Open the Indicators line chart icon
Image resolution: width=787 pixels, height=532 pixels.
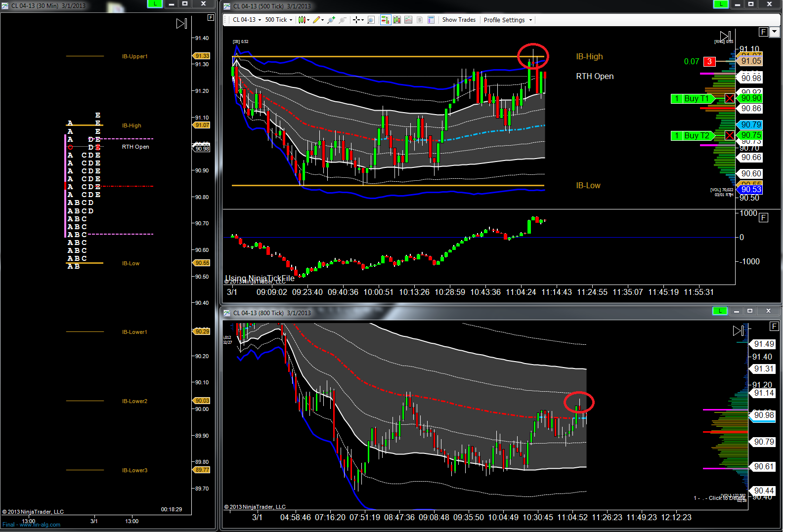pyautogui.click(x=408, y=20)
